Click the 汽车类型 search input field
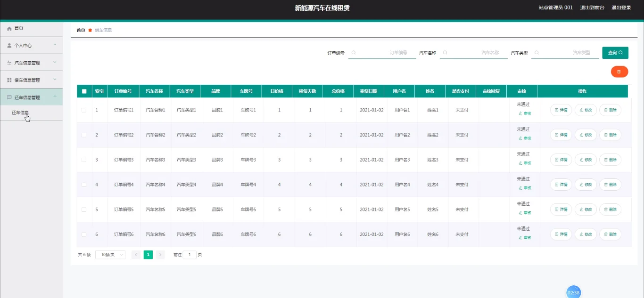This screenshot has width=644, height=298. tap(565, 53)
